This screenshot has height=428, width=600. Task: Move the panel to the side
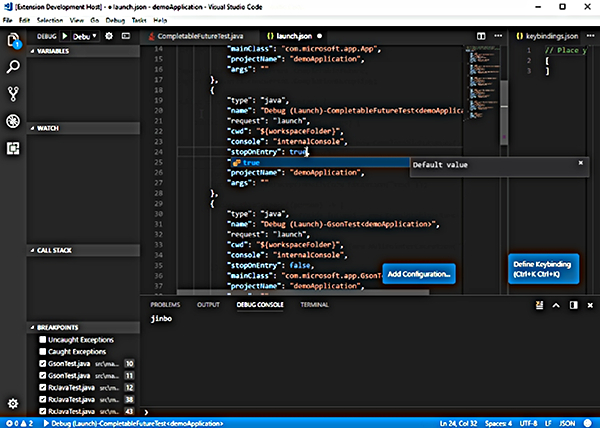tap(573, 305)
